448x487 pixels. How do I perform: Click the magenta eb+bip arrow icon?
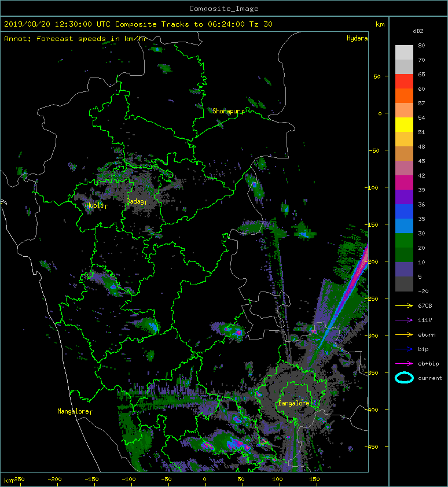point(404,363)
